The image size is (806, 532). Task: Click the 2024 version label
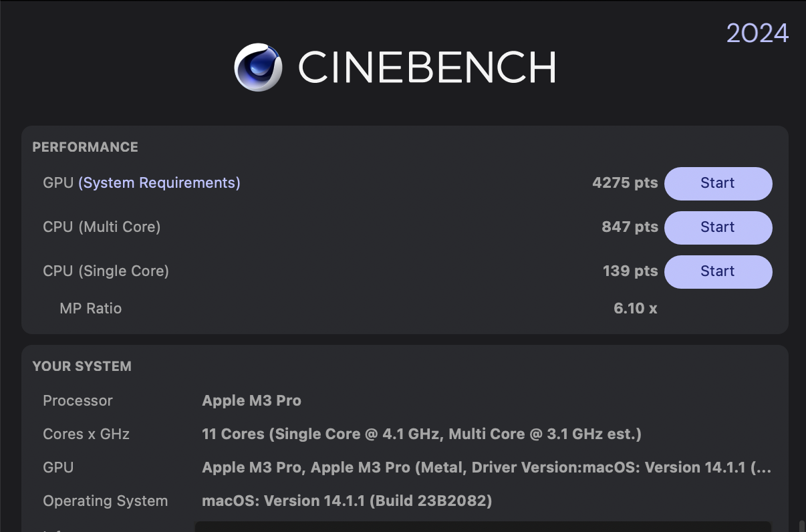[x=757, y=33]
